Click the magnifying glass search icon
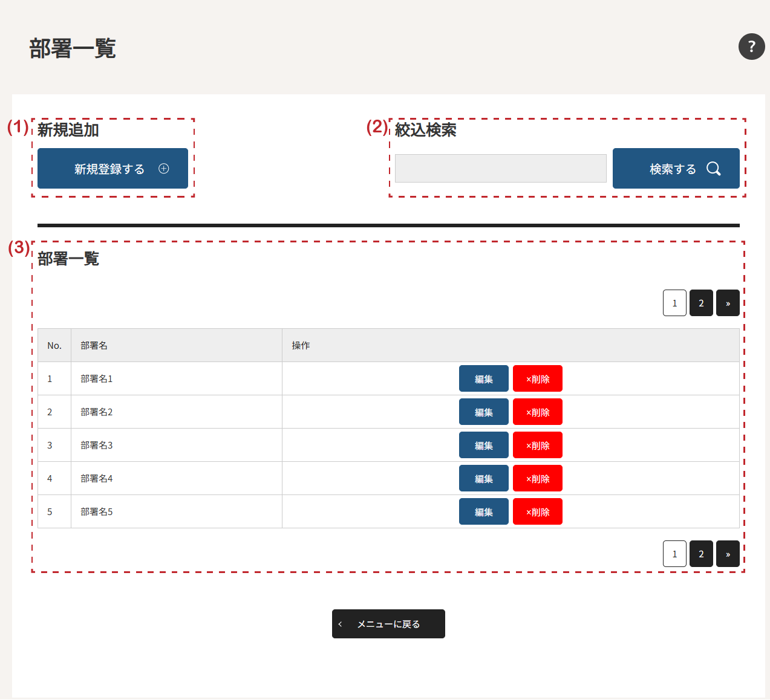770x700 pixels. (x=713, y=169)
